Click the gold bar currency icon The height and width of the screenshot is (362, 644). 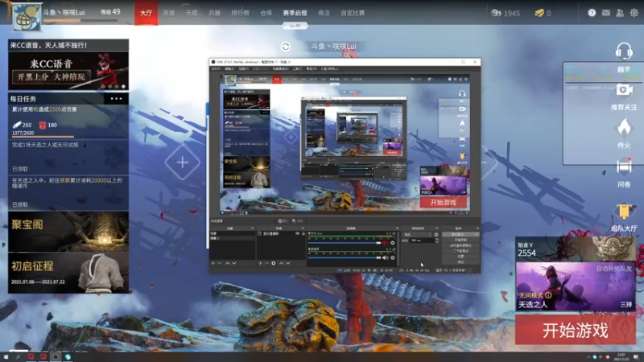point(539,13)
